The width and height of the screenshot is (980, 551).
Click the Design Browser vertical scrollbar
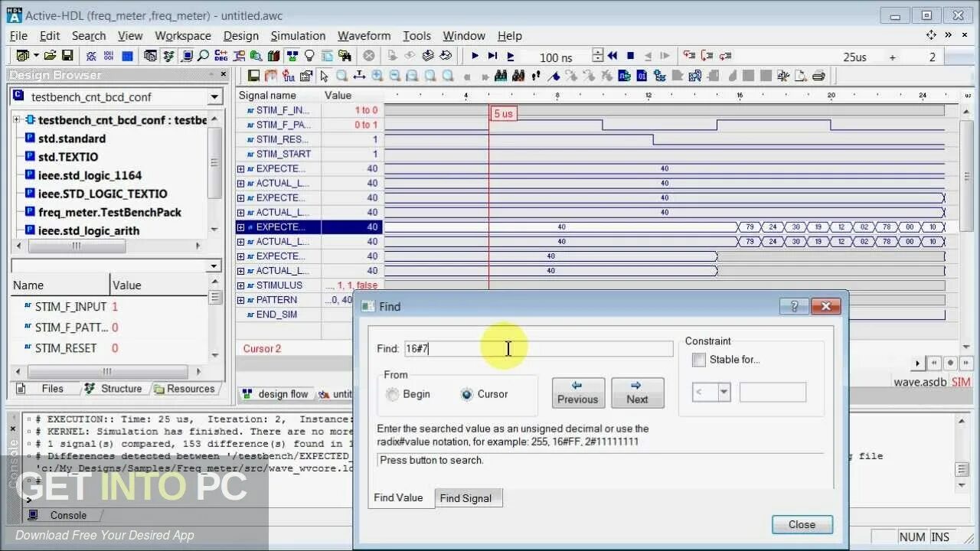coord(215,174)
